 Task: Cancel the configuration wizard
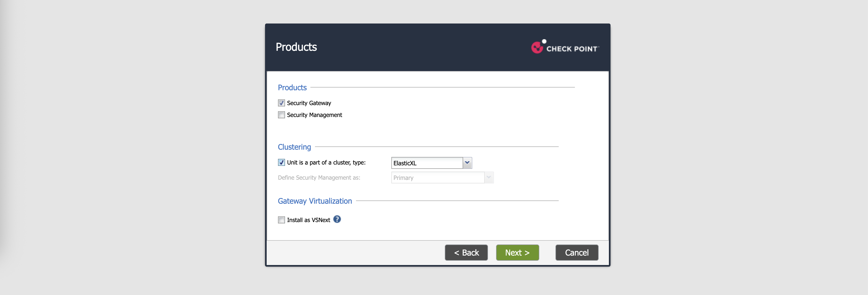point(577,253)
